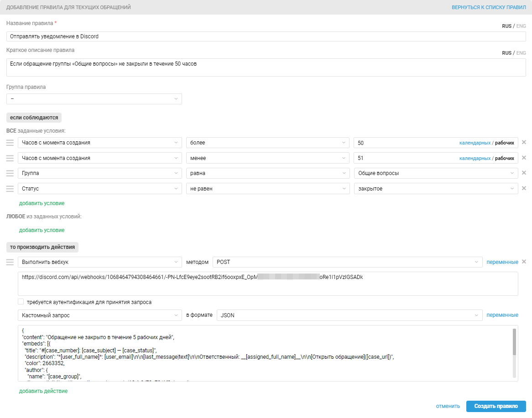Select рабочих for the 51-hour condition

point(504,158)
